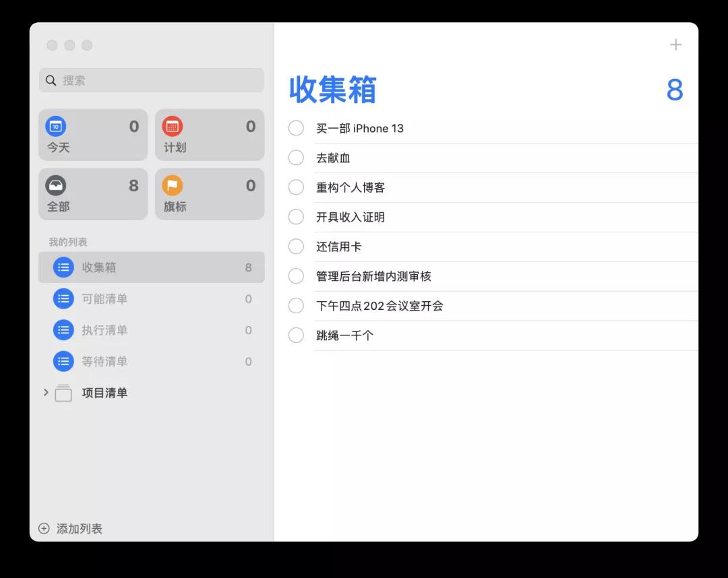Screen dimensions: 728x578
Task: Click the blue Today calendar icon
Action: (x=56, y=126)
